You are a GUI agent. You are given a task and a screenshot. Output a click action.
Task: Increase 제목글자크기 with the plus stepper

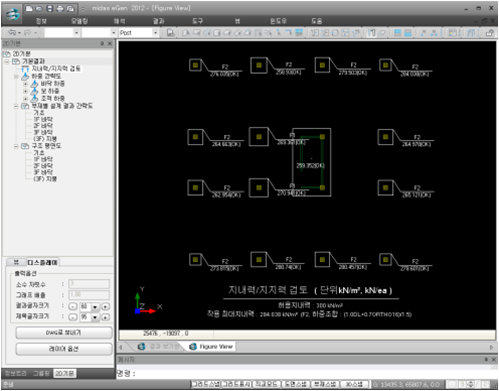pyautogui.click(x=105, y=317)
